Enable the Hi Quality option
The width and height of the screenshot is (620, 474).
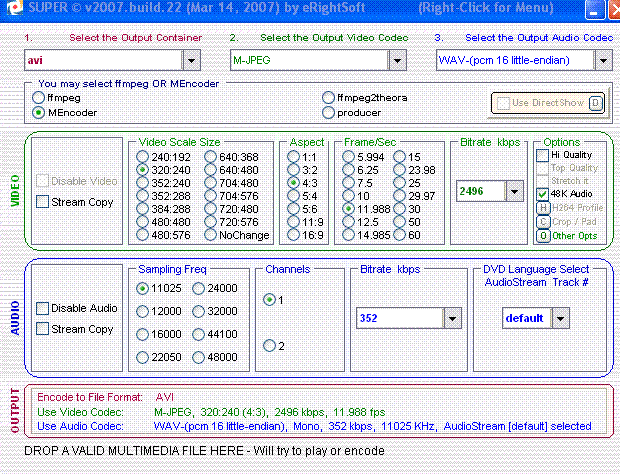542,155
